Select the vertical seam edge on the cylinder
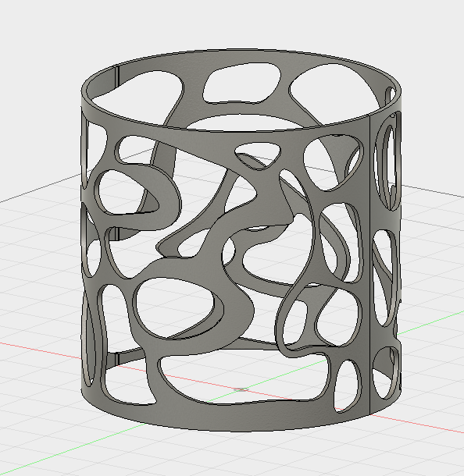Viewport: 464px width, 476px height. (369, 265)
